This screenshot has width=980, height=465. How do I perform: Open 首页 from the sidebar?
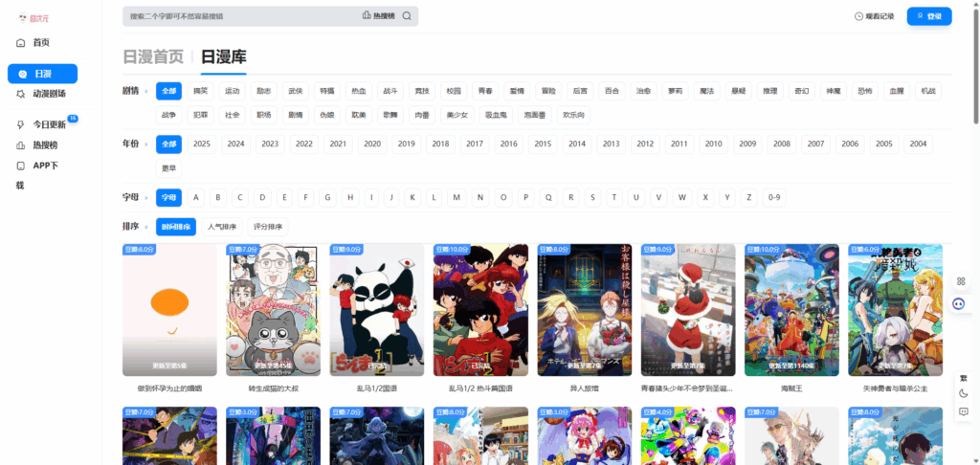(x=42, y=42)
